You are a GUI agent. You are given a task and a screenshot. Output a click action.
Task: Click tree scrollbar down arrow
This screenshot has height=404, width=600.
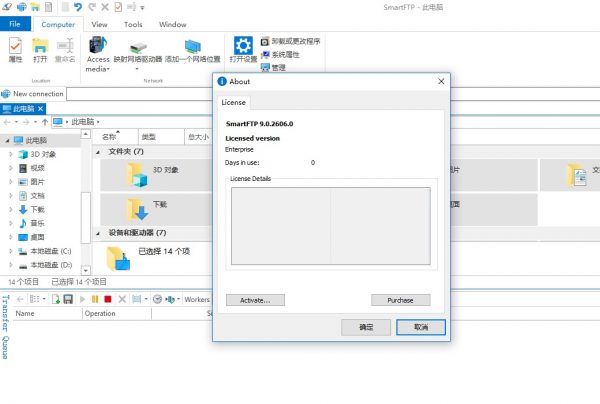86,270
